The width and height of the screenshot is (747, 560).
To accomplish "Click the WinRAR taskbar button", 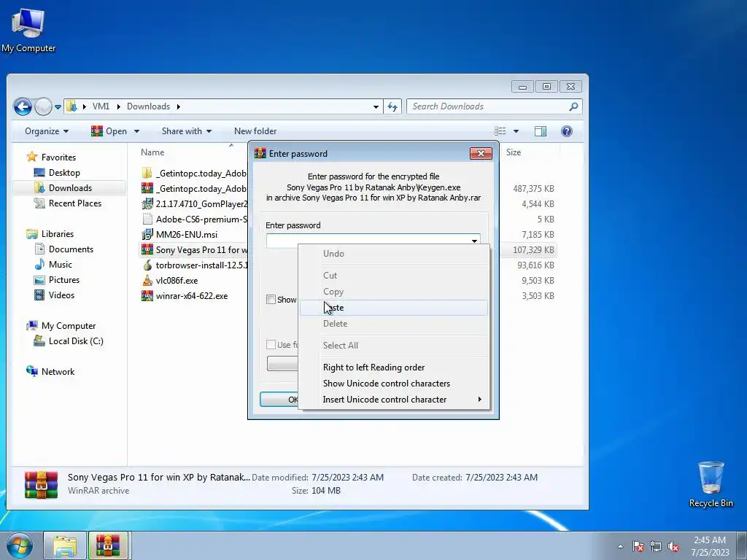I will coord(108,545).
